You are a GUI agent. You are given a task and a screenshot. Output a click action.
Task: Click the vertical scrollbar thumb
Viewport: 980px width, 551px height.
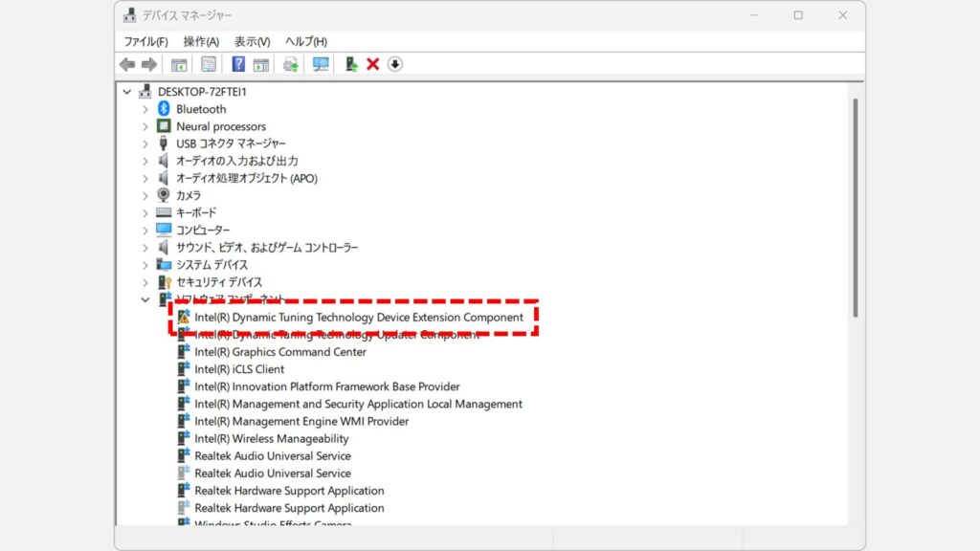coord(855,206)
